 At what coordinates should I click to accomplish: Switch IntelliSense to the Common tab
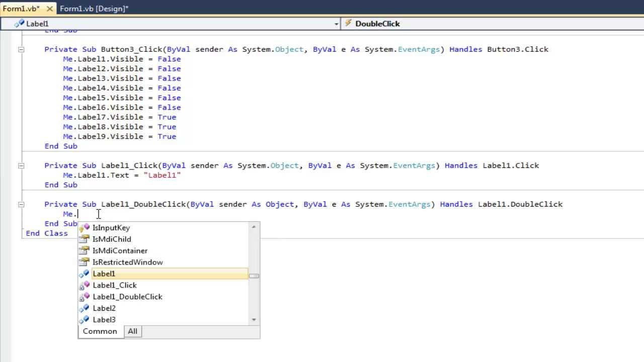[x=100, y=331]
